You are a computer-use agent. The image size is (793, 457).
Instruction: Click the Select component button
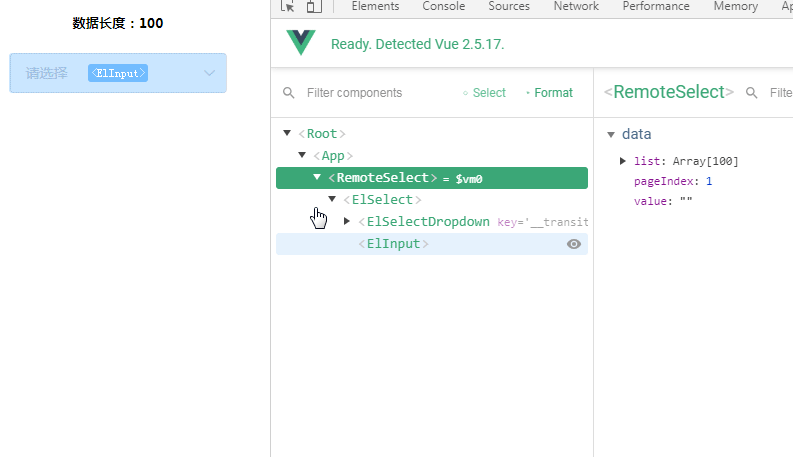pyautogui.click(x=484, y=93)
